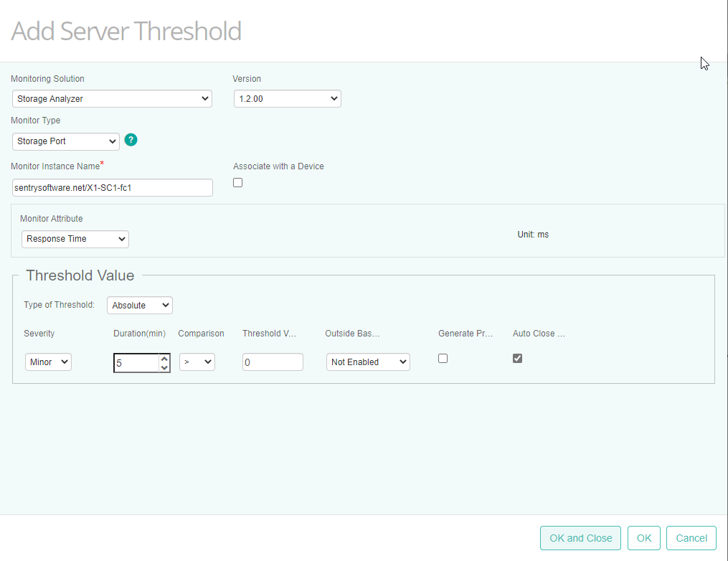
Task: Click the Cancel button
Action: (691, 538)
